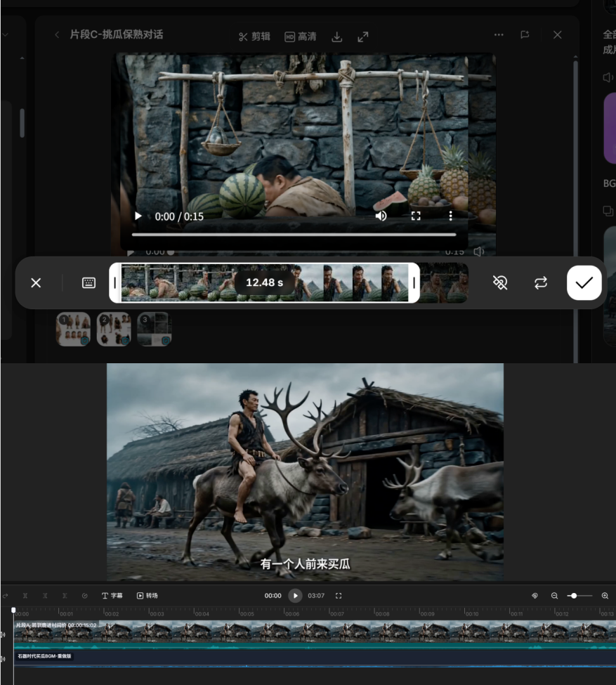The width and height of the screenshot is (616, 685).
Task: Click the right trim handle of the clip strip
Action: click(x=414, y=282)
